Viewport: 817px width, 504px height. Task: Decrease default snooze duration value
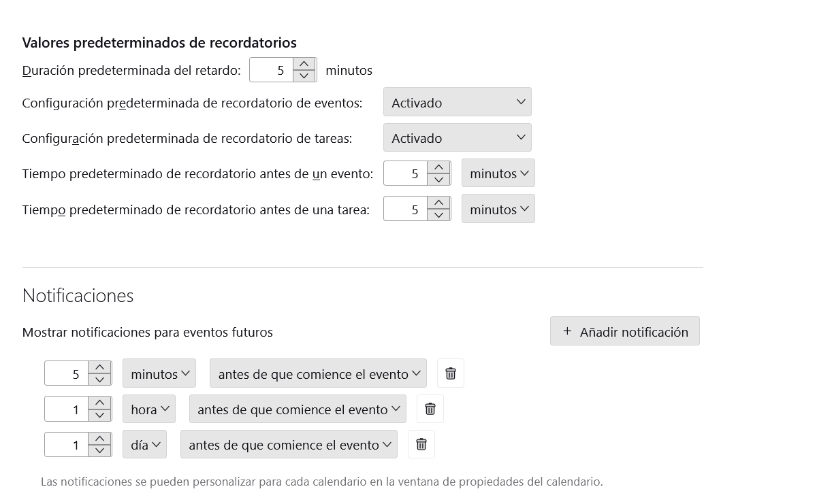pyautogui.click(x=304, y=76)
